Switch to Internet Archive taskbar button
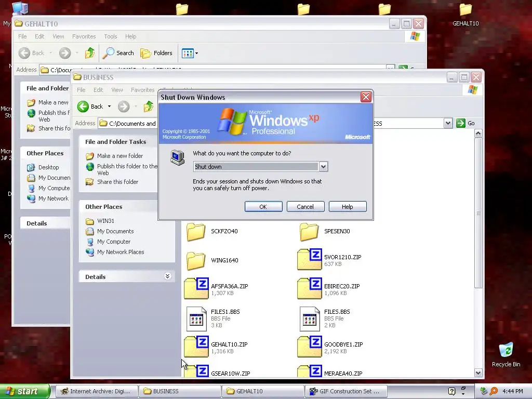This screenshot has height=399, width=532. tap(96, 391)
